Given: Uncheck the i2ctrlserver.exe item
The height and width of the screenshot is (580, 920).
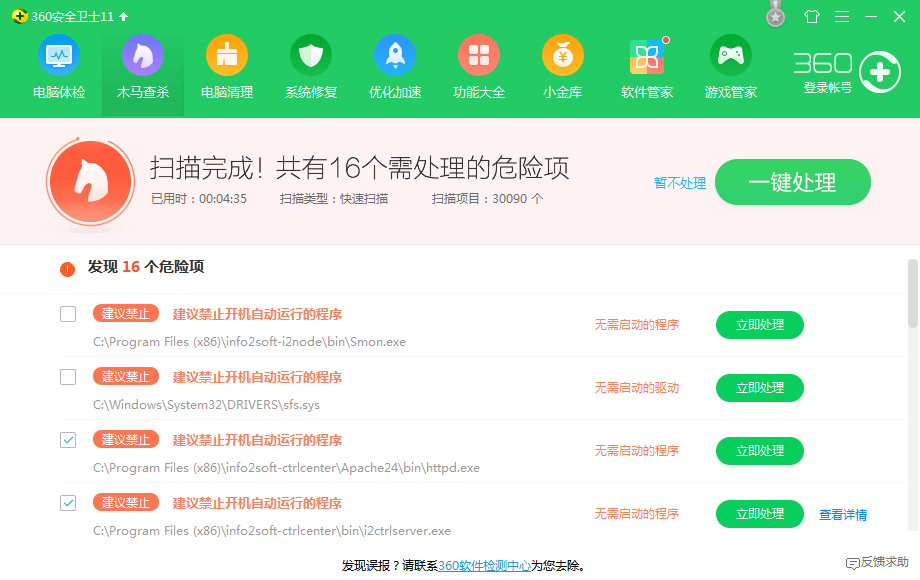Looking at the screenshot, I should point(68,503).
